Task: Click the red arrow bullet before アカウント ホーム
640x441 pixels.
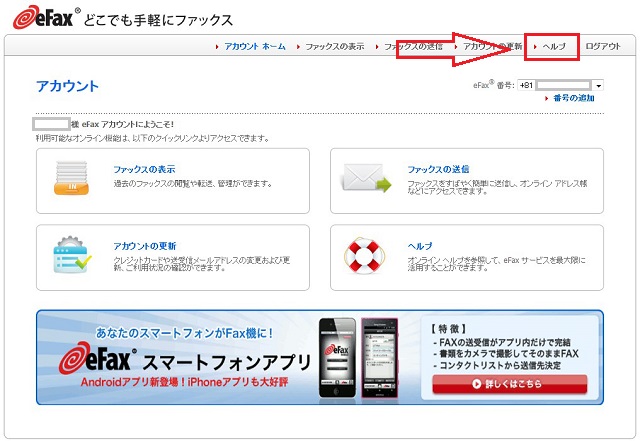Action: click(x=217, y=47)
